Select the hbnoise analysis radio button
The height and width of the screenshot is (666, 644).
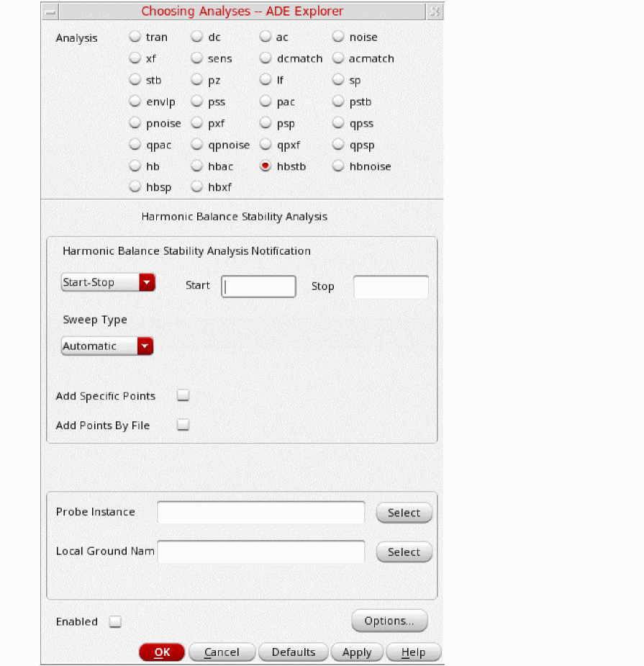[x=338, y=166]
